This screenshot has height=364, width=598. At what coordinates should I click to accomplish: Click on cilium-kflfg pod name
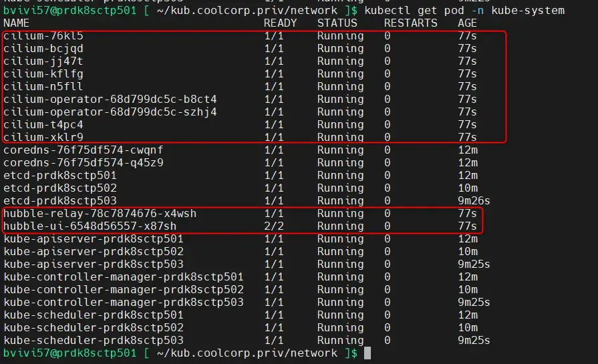43,74
